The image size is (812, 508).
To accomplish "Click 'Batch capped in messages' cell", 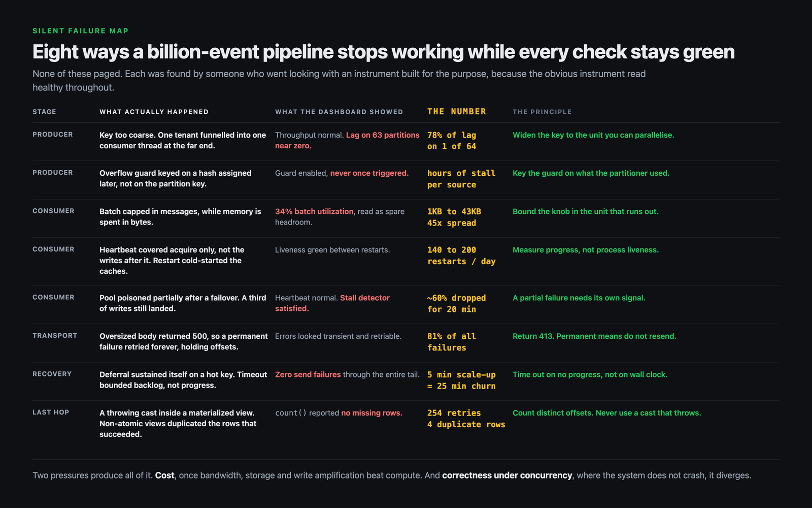I will 180,217.
